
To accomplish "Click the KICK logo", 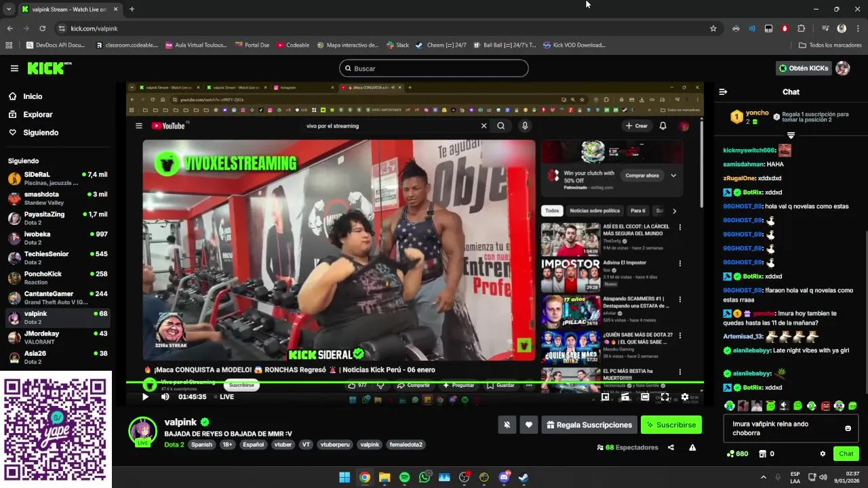I will click(x=49, y=68).
